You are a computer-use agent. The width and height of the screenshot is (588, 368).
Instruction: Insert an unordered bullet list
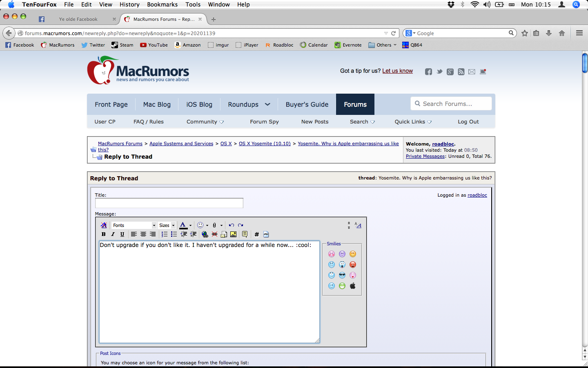click(174, 234)
